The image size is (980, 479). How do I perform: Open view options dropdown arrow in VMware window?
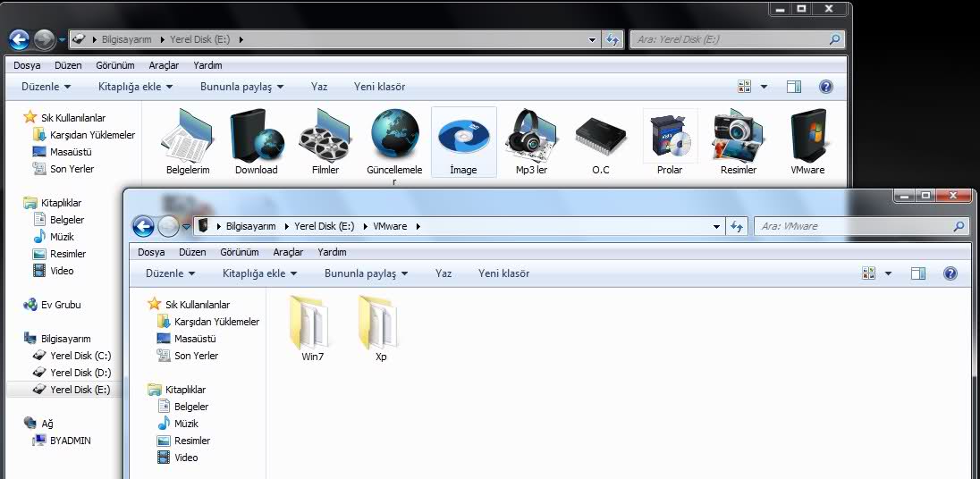(888, 273)
